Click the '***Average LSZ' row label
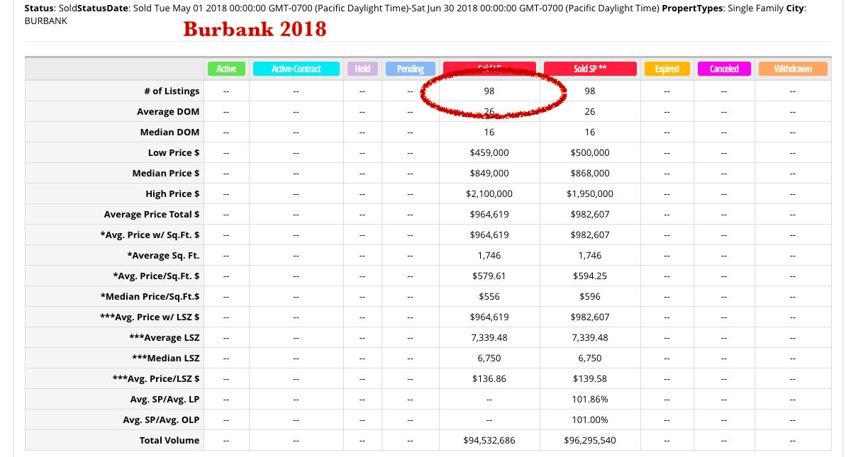This screenshot has height=457, width=868. pos(163,337)
